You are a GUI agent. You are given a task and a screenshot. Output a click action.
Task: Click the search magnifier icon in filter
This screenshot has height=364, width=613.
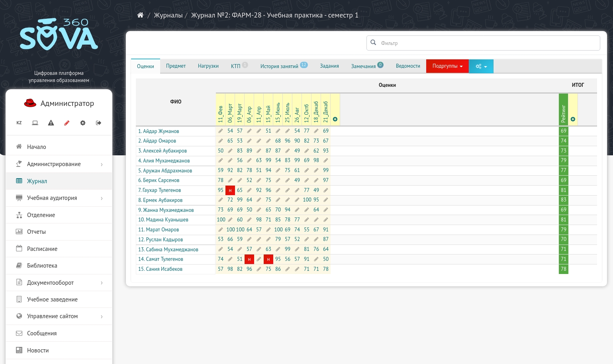(x=373, y=43)
